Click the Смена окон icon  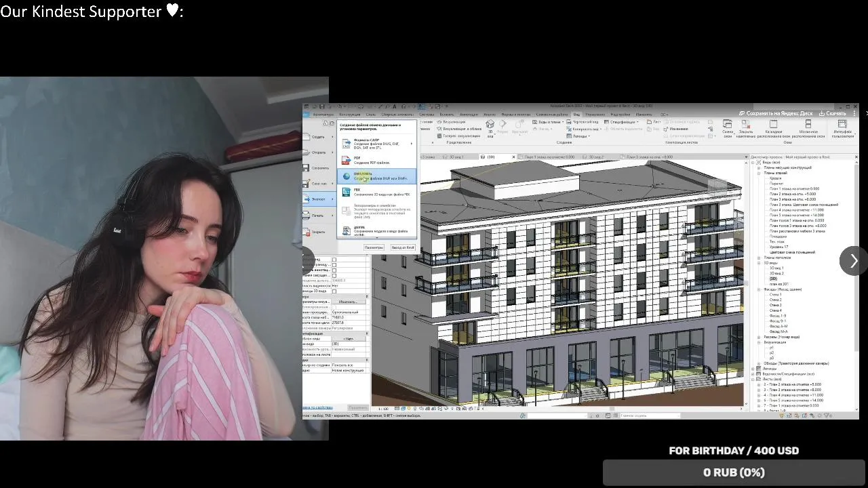(728, 124)
